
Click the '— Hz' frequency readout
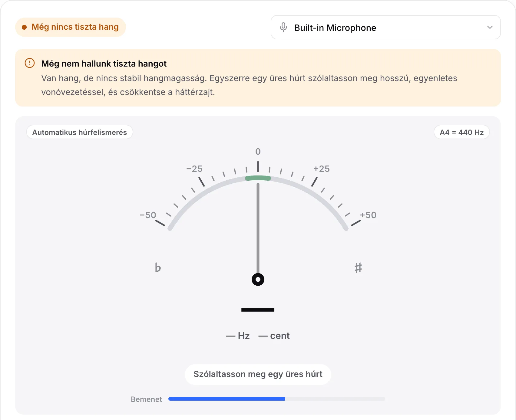pyautogui.click(x=238, y=336)
